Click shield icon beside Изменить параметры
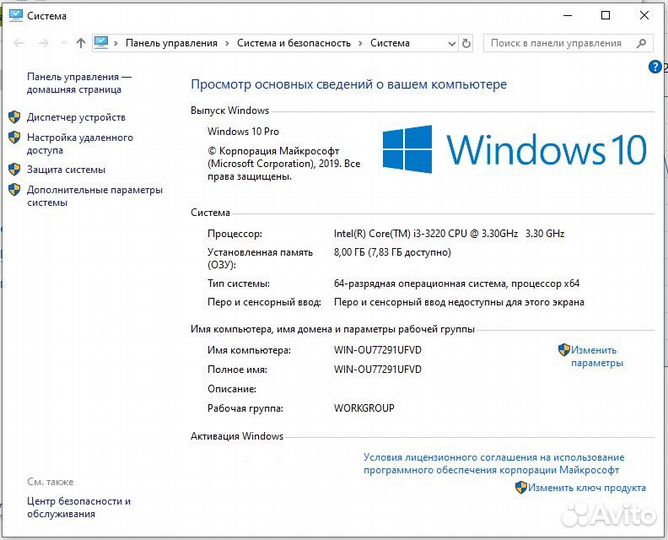This screenshot has width=668, height=540. 564,350
